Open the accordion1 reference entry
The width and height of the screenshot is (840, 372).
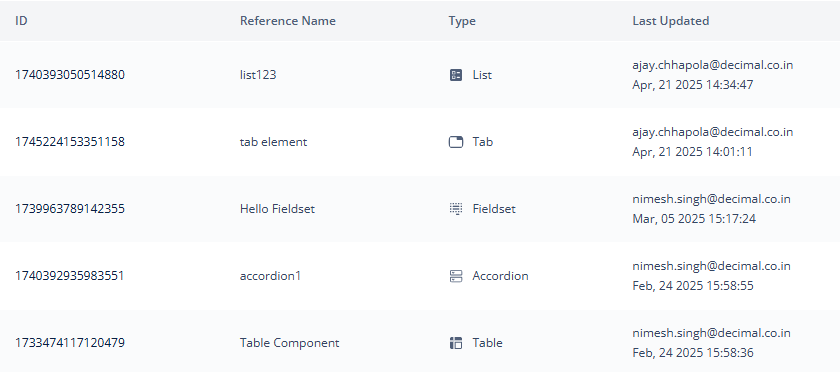click(x=271, y=276)
